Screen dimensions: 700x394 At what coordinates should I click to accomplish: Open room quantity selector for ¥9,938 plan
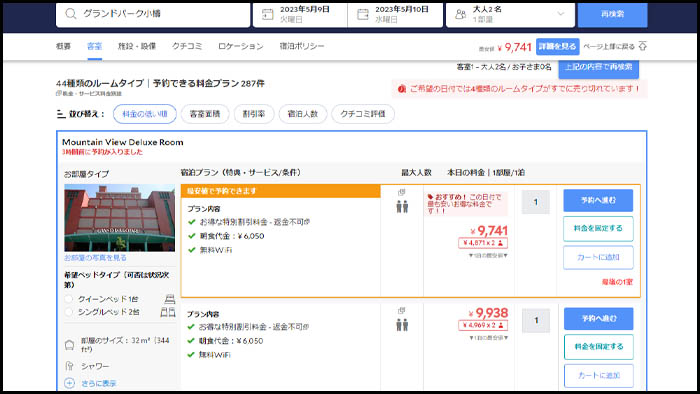click(x=536, y=320)
